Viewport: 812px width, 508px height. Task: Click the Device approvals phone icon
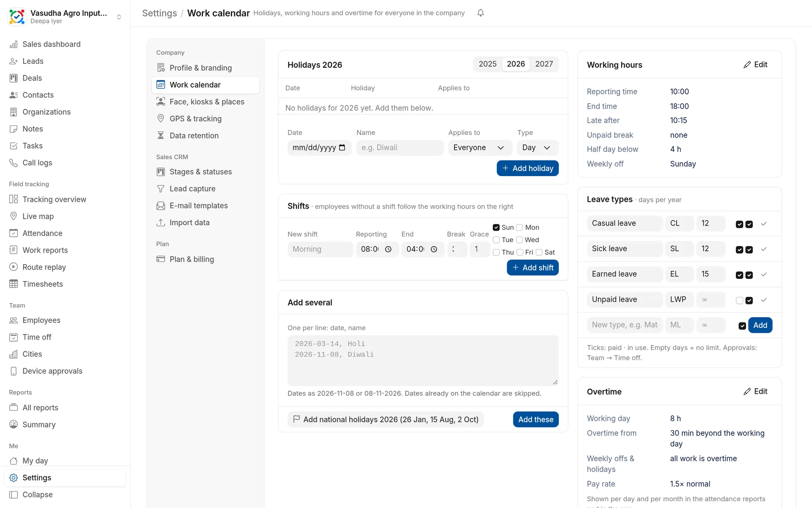[14, 371]
